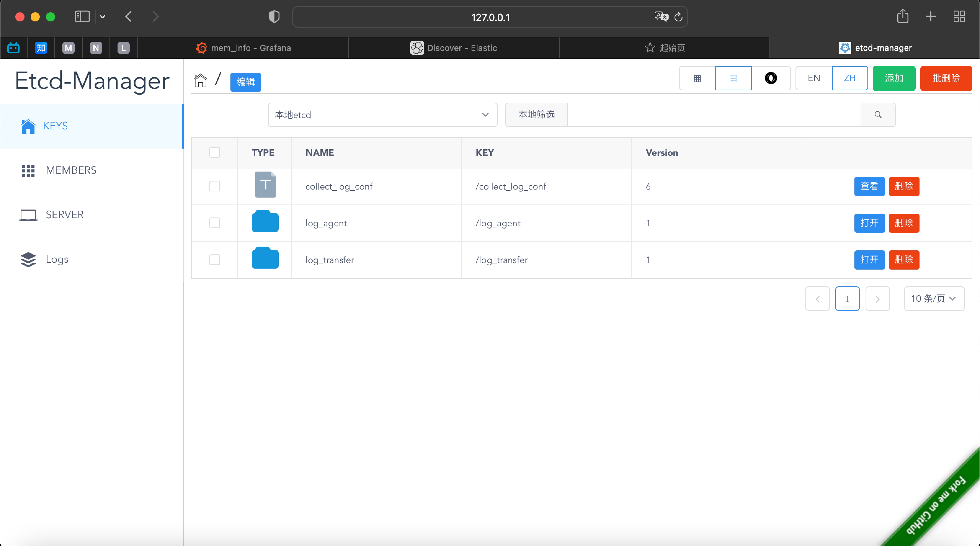Switch language to EN
980x546 pixels.
[814, 78]
